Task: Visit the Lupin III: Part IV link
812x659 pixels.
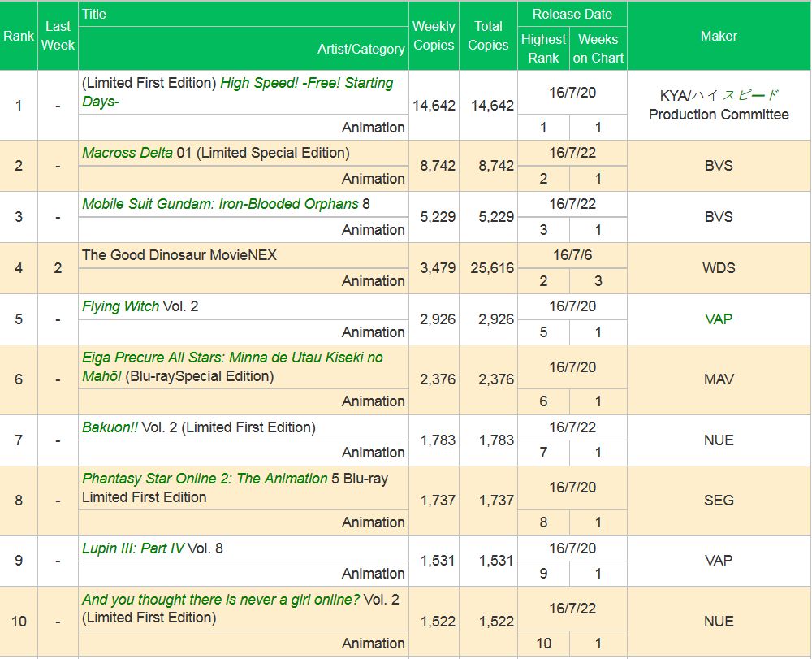Action: click(133, 548)
